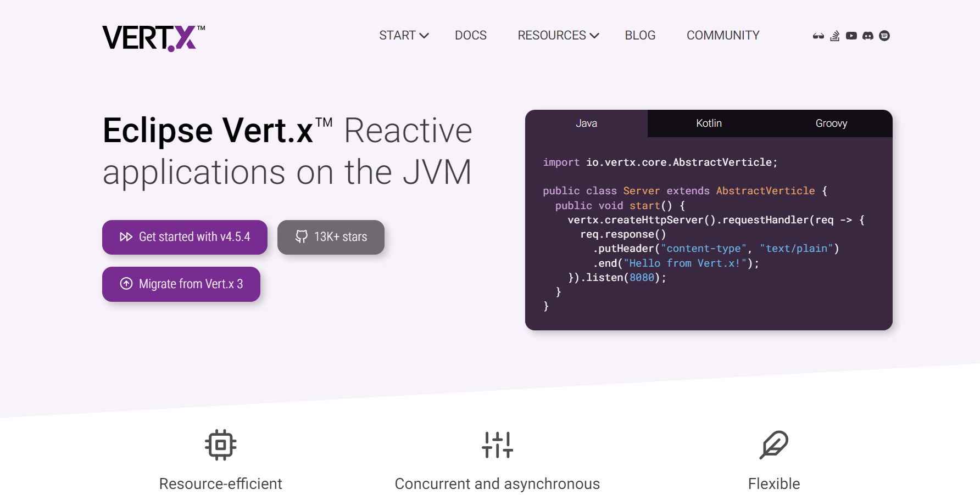Click the 8080 port number in code
The image size is (980, 495).
(642, 278)
